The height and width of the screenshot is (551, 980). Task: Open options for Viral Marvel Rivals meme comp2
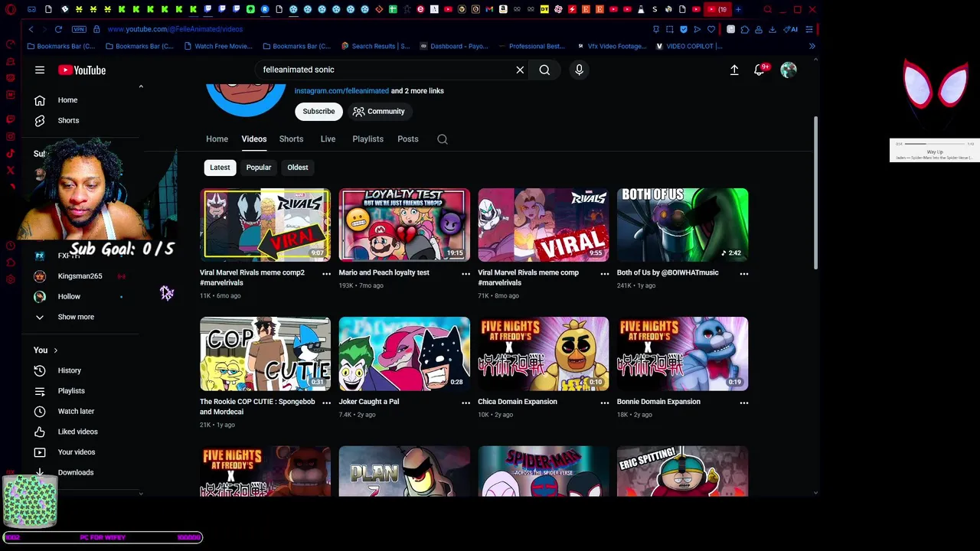[326, 273]
